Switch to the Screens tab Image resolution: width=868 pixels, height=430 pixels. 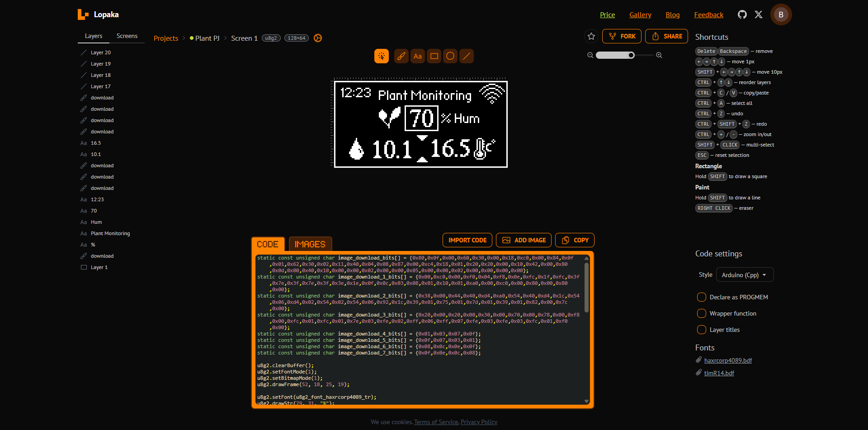127,36
